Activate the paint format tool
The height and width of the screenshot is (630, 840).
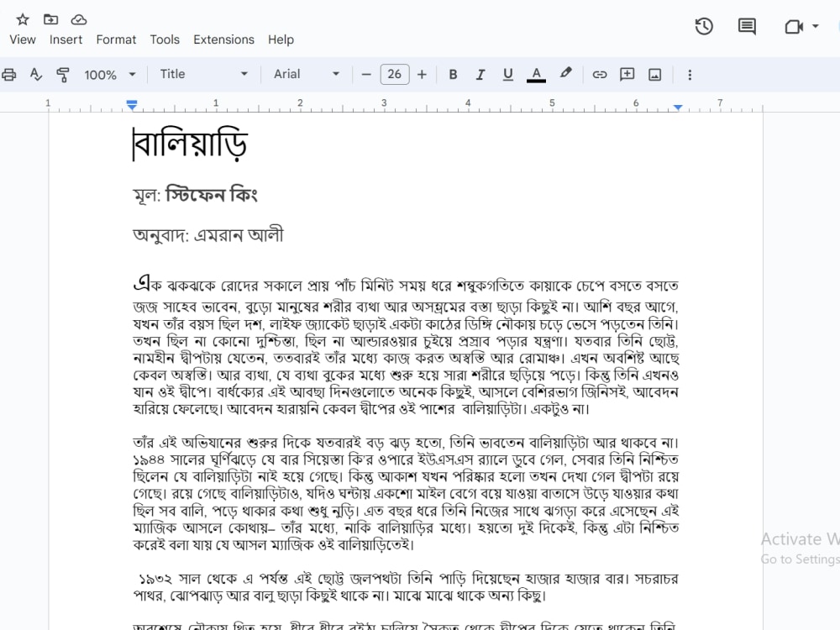coord(63,75)
